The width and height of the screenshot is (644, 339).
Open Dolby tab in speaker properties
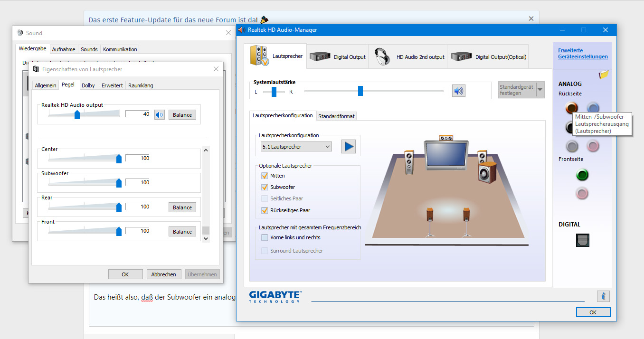88,85
